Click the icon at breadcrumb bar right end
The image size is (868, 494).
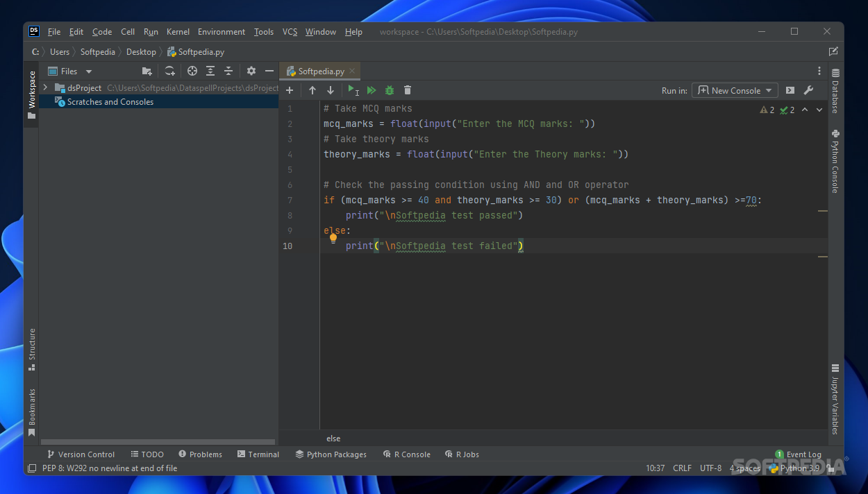tap(833, 51)
